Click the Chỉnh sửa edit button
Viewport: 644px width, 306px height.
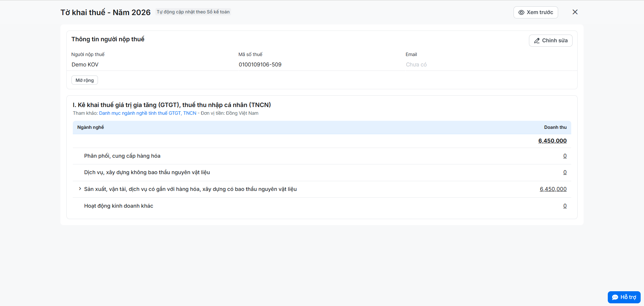550,41
